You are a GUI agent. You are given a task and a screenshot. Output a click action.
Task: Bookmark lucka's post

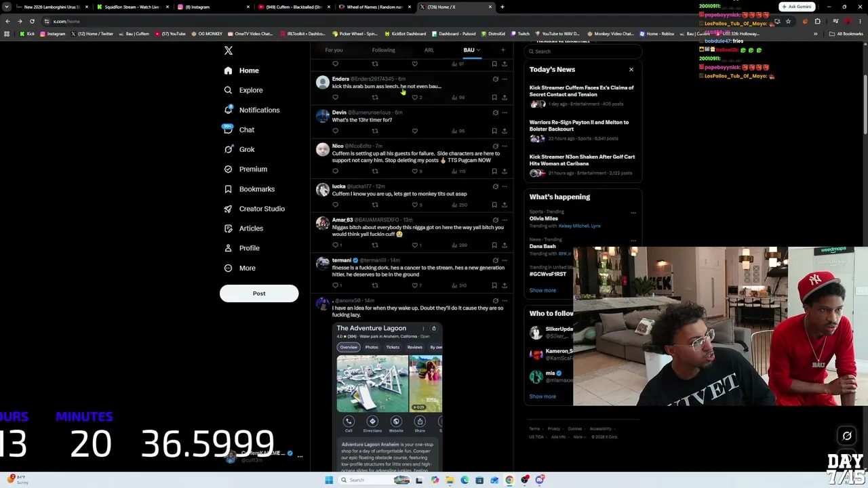(494, 205)
